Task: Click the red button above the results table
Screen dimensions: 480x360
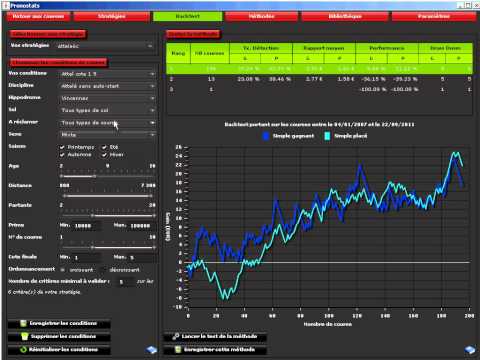Action: 193,34
